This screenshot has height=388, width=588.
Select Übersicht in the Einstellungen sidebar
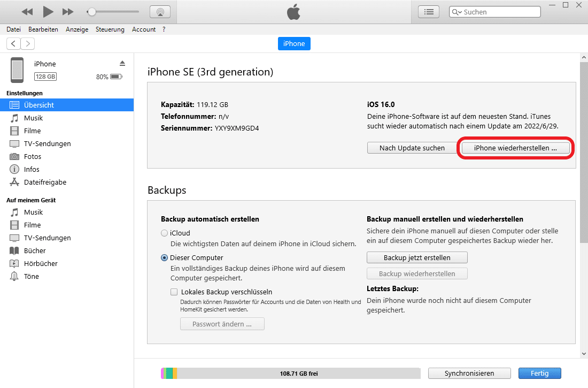point(67,105)
